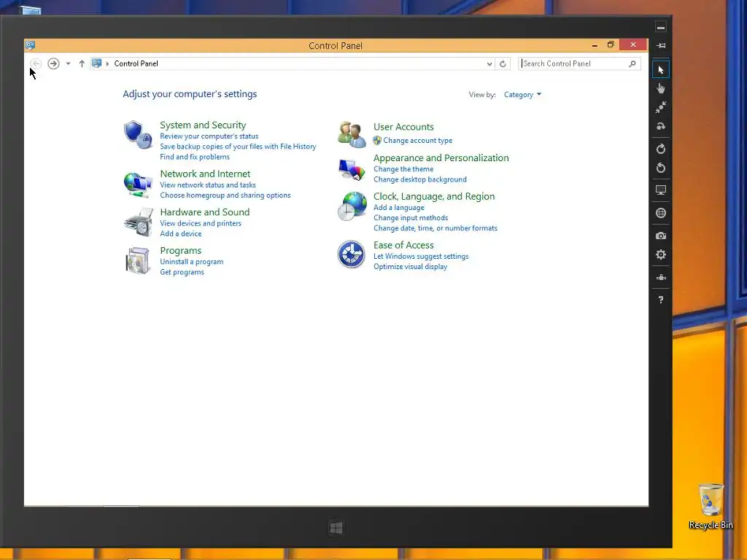
Task: Open Review your computer's status
Action: (x=209, y=136)
